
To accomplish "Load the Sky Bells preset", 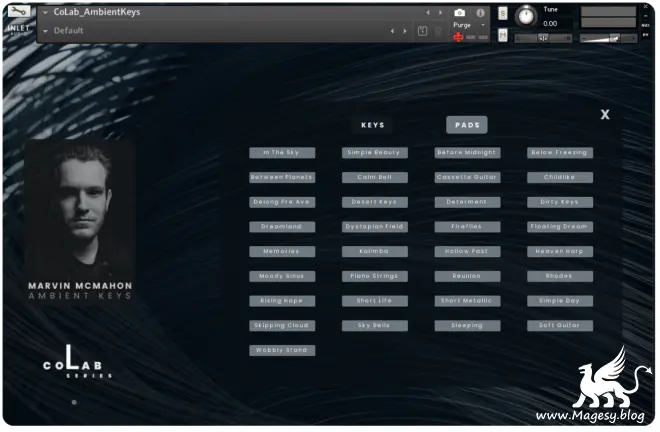I will pyautogui.click(x=374, y=325).
